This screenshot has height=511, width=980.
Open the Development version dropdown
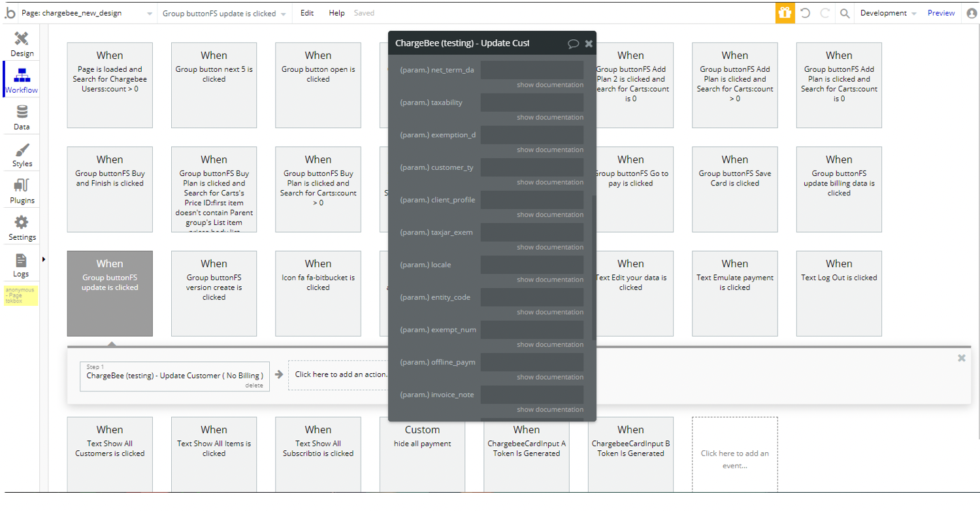pos(888,13)
